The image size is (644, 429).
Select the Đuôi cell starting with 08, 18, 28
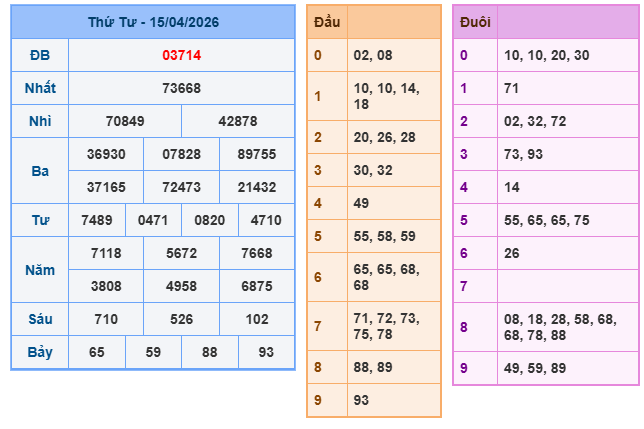[x=567, y=326]
